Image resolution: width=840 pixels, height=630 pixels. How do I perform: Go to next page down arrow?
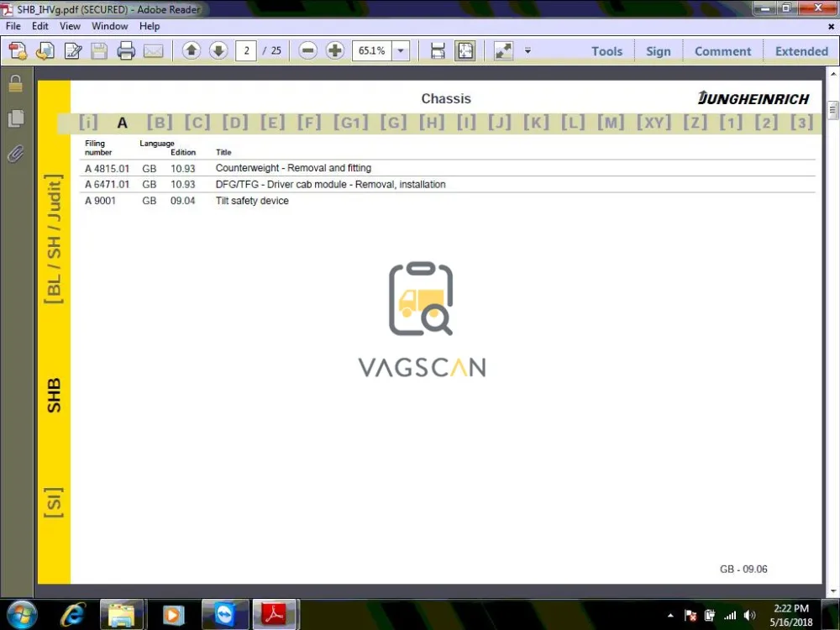click(x=218, y=50)
